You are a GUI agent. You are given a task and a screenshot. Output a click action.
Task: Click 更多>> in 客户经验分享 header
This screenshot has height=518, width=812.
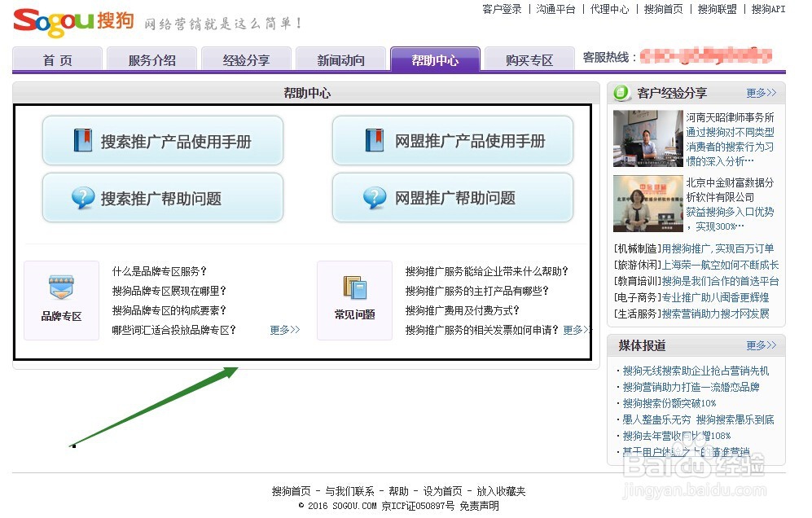click(x=762, y=93)
